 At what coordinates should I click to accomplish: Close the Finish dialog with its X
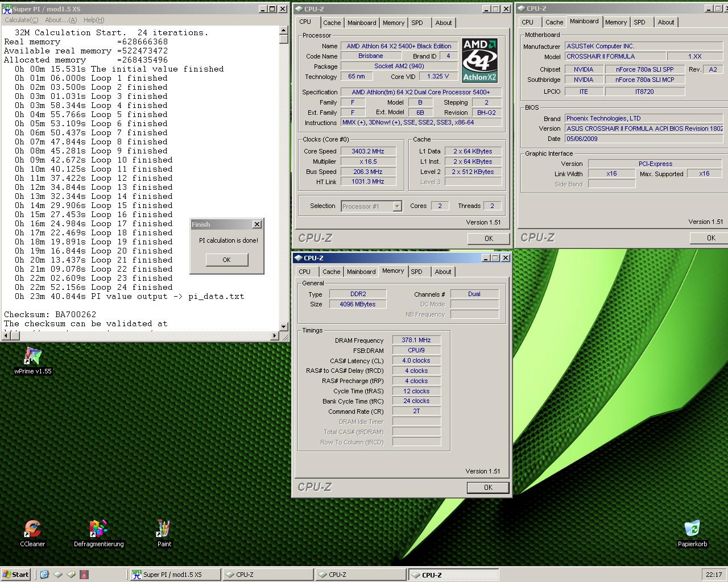[257, 225]
